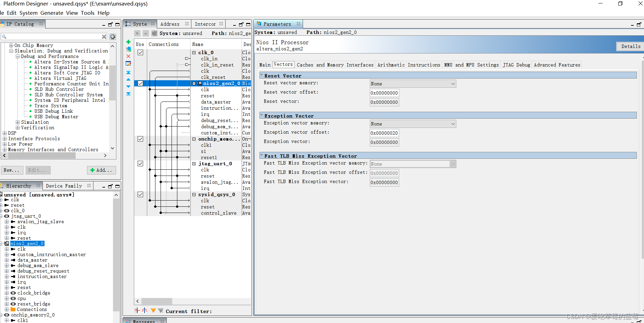The height and width of the screenshot is (323, 644).
Task: Clear the IP Catalog search field with X
Action: tap(104, 36)
